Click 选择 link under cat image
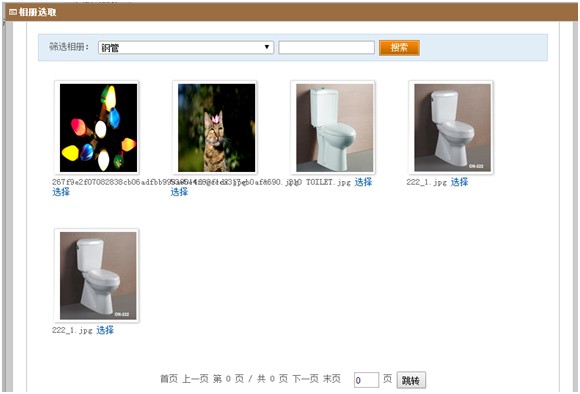Viewport: 580px width, 394px height. tap(179, 192)
